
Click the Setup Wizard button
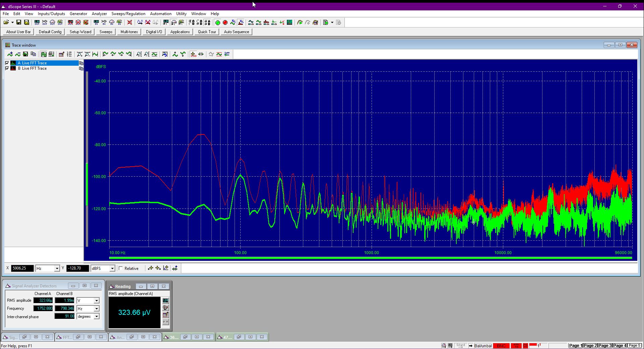click(x=80, y=32)
